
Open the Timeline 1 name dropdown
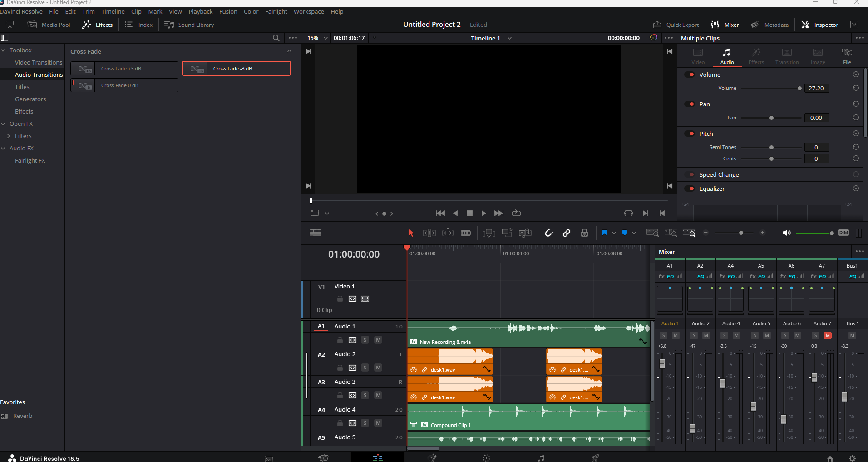coord(509,38)
